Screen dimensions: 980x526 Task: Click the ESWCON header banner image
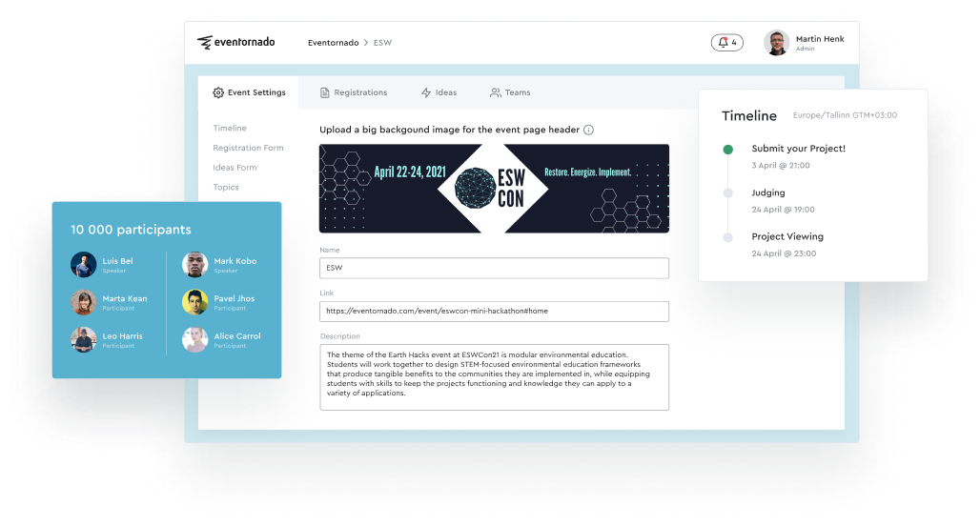click(494, 188)
